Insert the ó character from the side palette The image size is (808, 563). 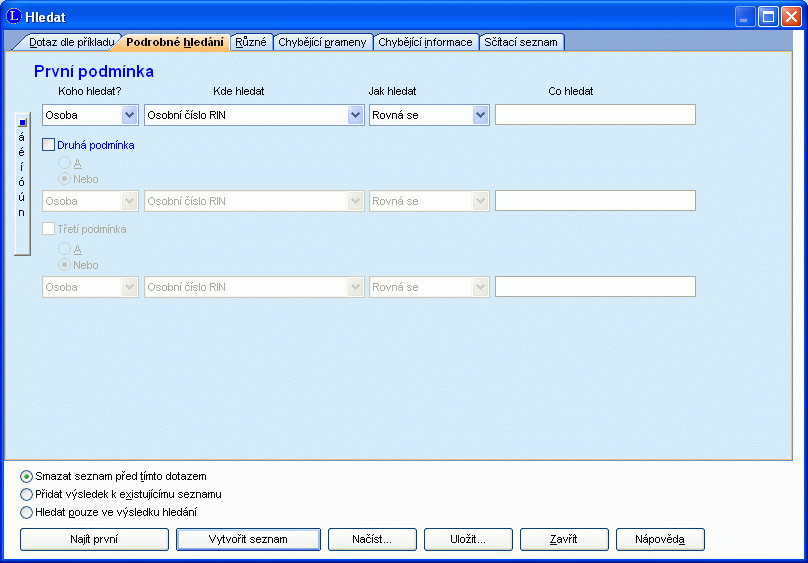click(x=22, y=182)
